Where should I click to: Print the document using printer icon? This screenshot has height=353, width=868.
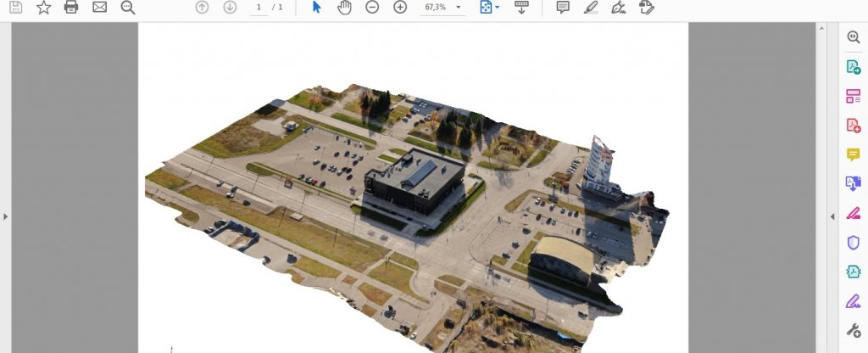71,7
